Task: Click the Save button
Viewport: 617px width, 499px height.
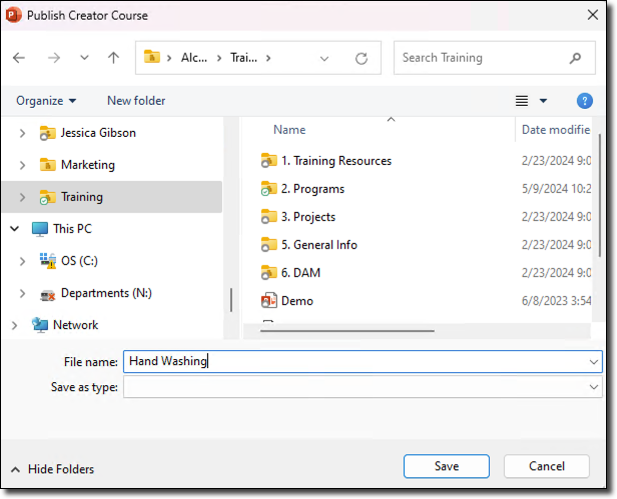Action: pyautogui.click(x=446, y=466)
